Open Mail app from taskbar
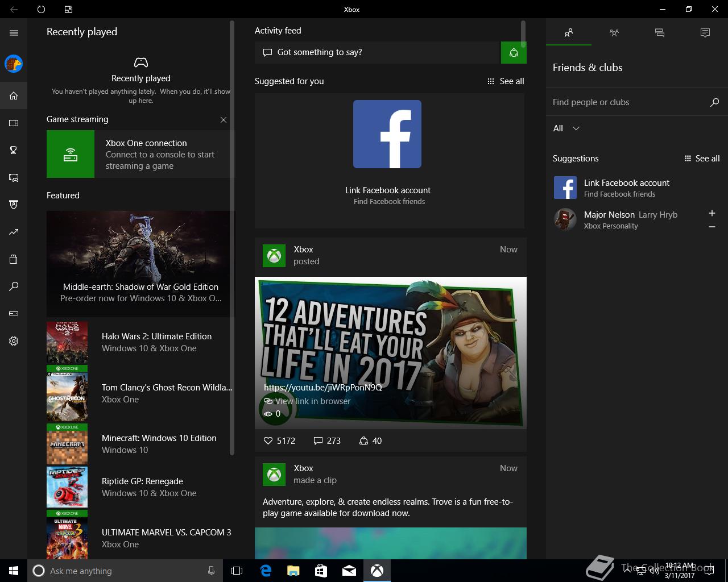This screenshot has height=582, width=728. click(x=349, y=571)
